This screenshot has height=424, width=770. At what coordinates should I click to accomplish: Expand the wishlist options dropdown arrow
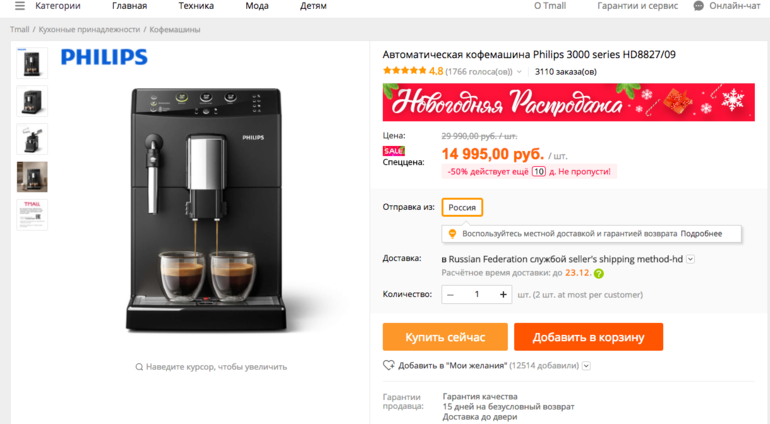point(586,366)
